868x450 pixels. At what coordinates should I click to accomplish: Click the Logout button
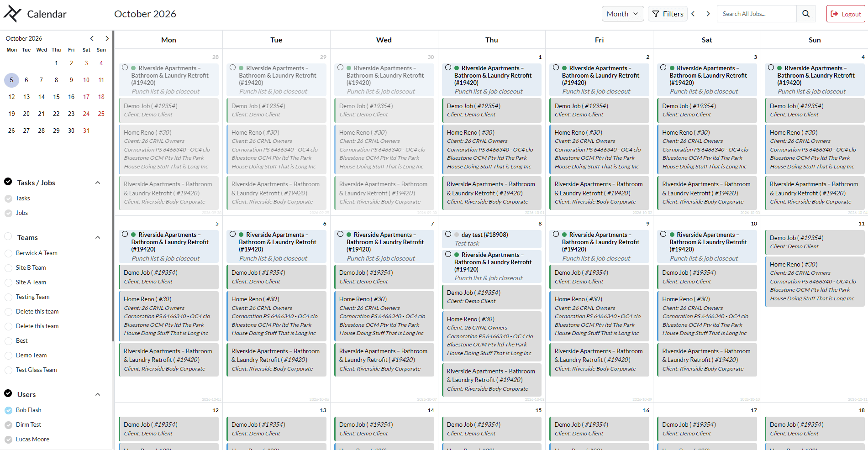pyautogui.click(x=846, y=14)
